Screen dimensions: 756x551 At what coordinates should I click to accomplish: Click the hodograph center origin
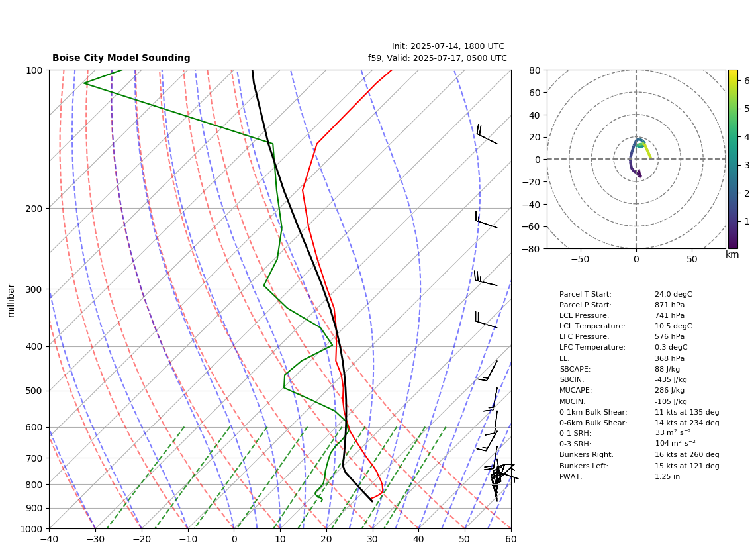pyautogui.click(x=636, y=159)
